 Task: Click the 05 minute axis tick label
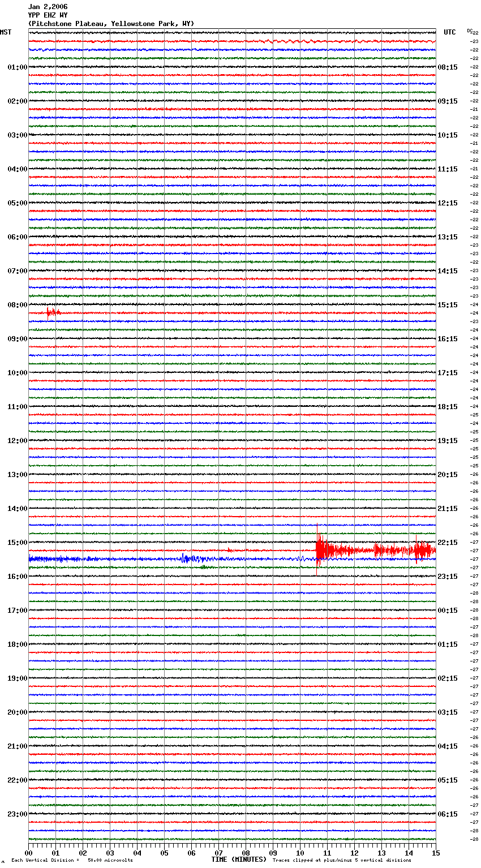(164, 853)
